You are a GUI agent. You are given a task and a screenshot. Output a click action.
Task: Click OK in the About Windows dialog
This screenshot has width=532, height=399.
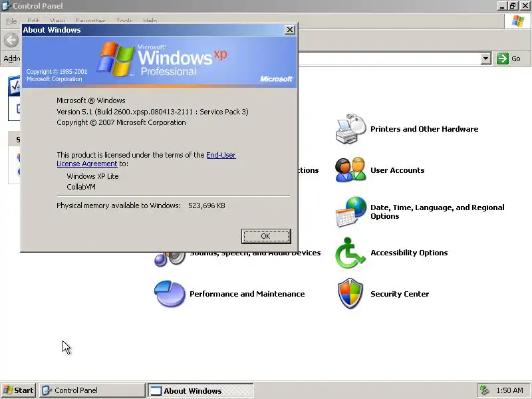coord(266,236)
